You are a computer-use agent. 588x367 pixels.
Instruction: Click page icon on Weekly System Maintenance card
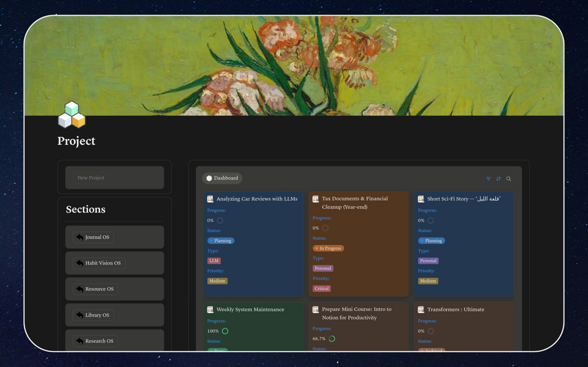[x=210, y=309]
